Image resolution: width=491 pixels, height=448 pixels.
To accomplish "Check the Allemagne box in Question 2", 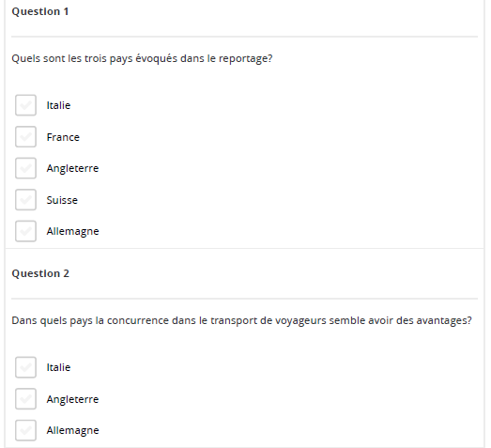I will click(25, 430).
